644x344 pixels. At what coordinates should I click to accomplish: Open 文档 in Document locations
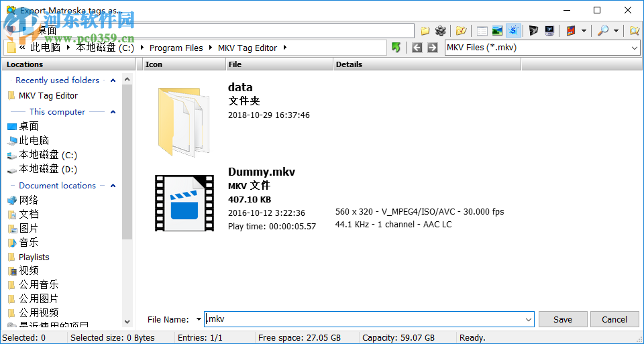23,215
